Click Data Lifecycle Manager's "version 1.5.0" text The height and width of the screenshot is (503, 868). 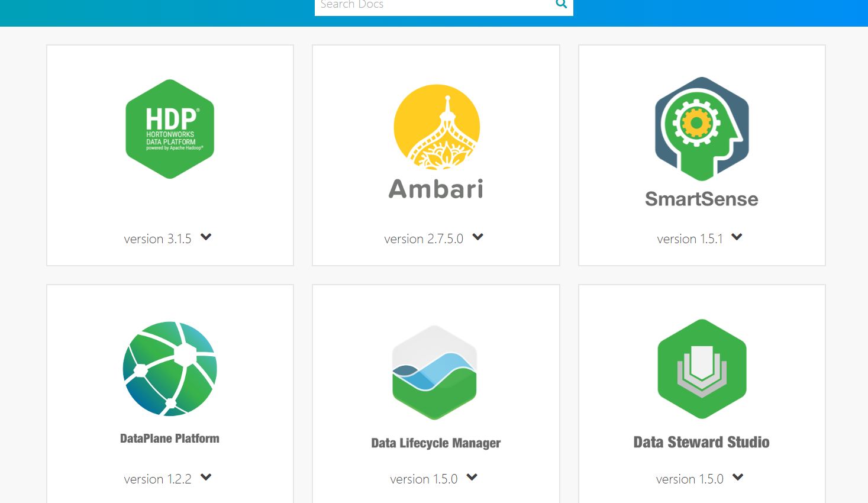pos(424,479)
